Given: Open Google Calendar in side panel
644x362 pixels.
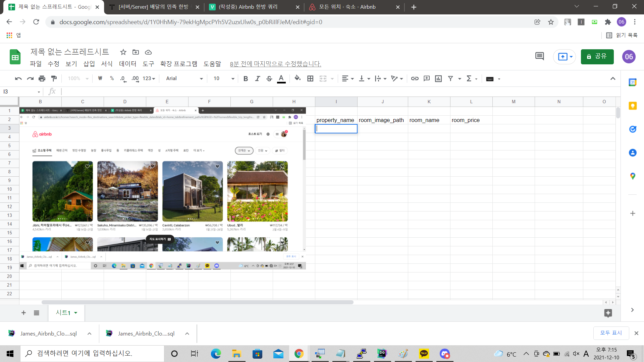Looking at the screenshot, I should click(633, 82).
